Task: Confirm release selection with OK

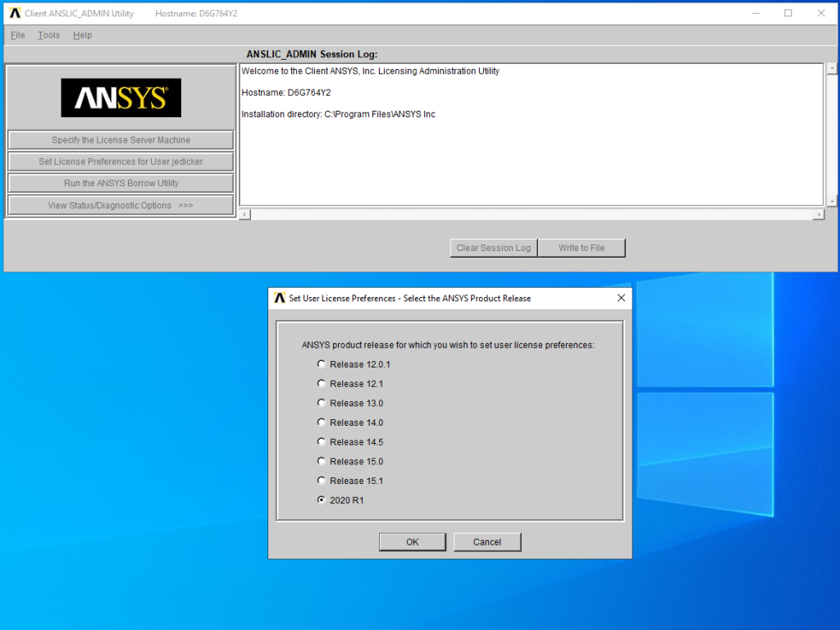Action: click(x=413, y=541)
